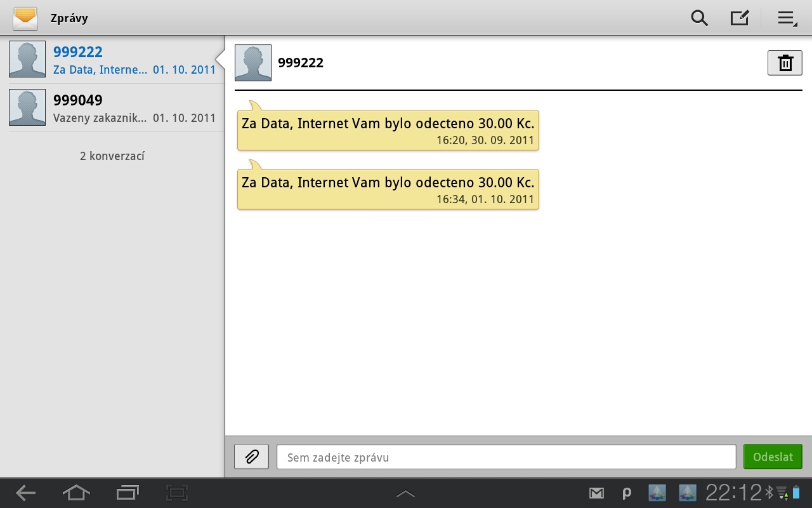
Task: Go to the Android home screen
Action: (76, 493)
